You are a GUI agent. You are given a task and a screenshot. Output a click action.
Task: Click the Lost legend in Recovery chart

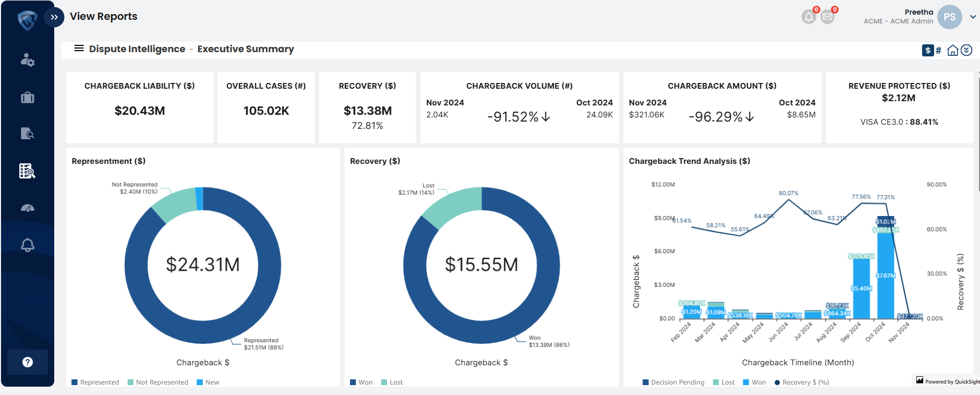(392, 382)
